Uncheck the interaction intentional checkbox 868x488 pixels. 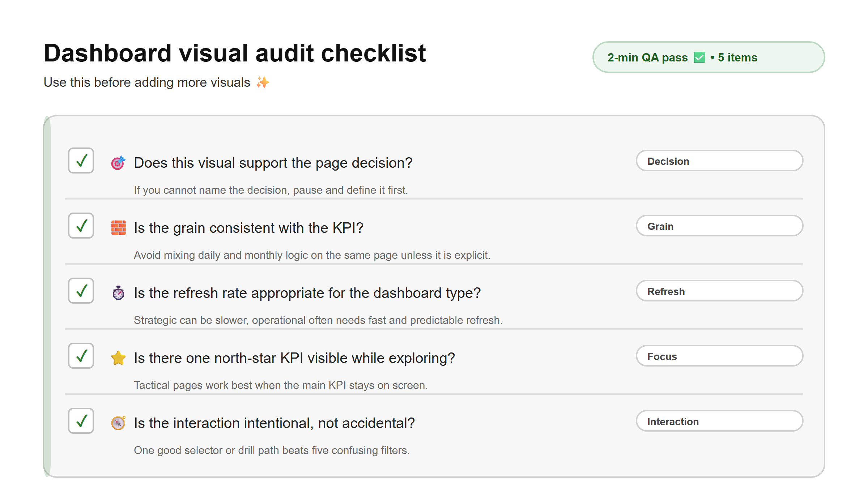81,421
